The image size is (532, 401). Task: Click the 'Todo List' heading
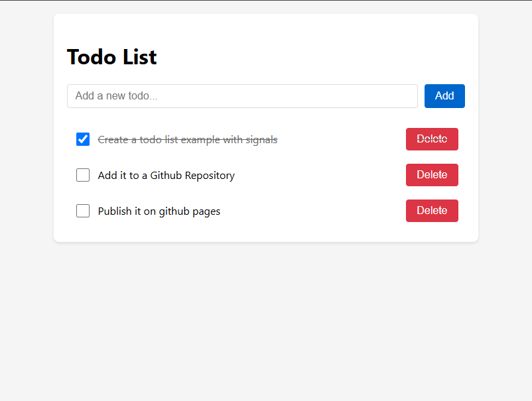(x=111, y=57)
